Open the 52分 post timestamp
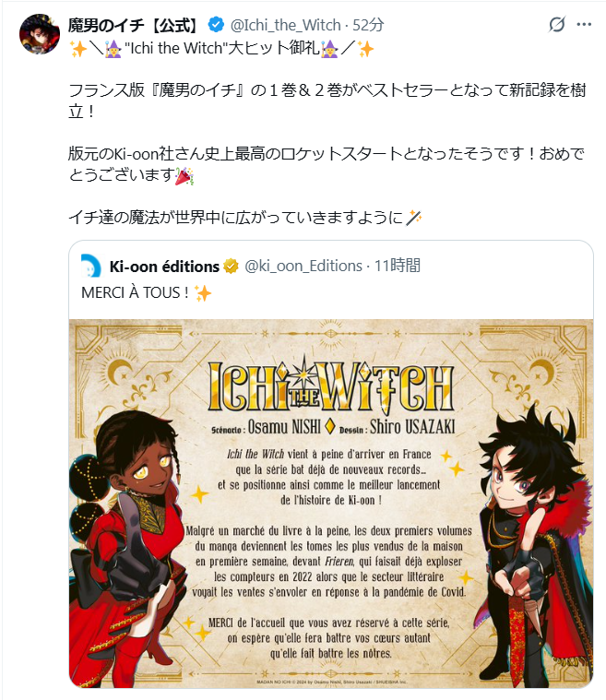Screen dimensions: 606x700 pyautogui.click(x=368, y=26)
